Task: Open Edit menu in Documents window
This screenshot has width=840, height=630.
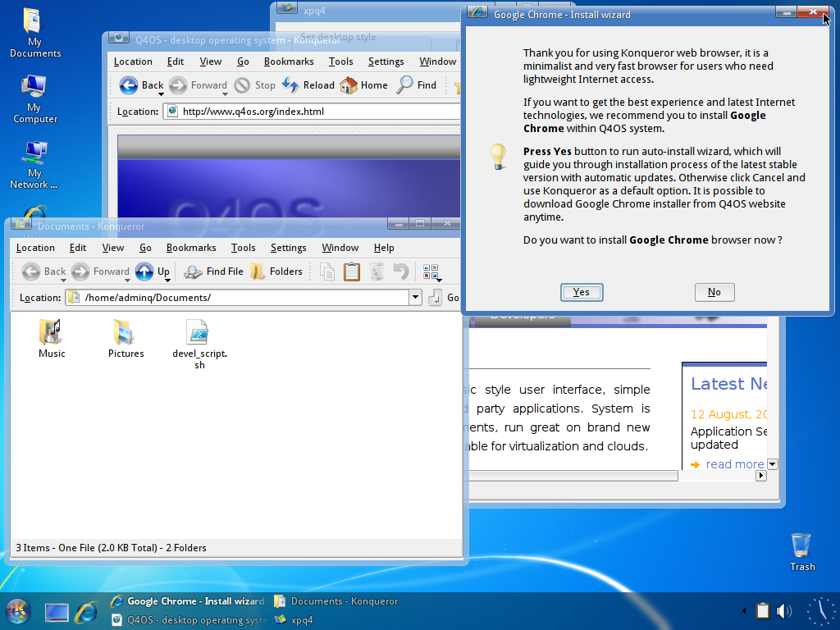Action: (x=78, y=248)
